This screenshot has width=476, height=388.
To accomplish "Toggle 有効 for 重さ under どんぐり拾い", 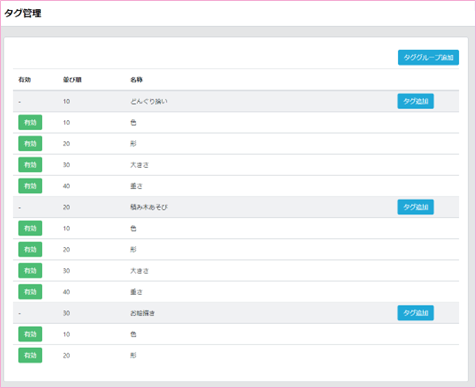I will [30, 186].
